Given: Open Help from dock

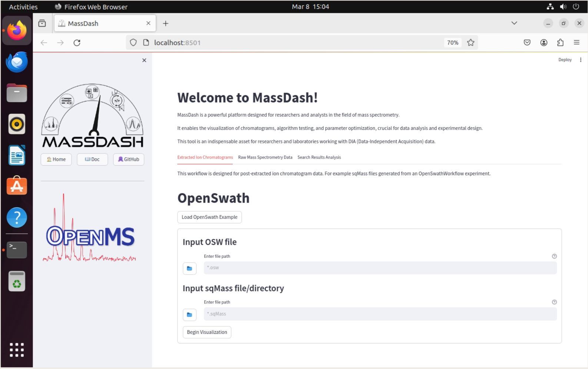Looking at the screenshot, I should (17, 217).
